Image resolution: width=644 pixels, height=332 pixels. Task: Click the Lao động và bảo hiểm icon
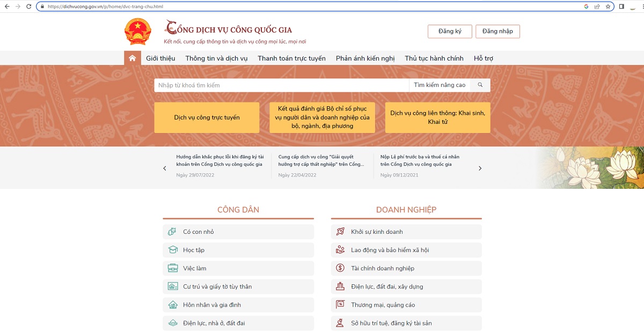click(x=340, y=250)
